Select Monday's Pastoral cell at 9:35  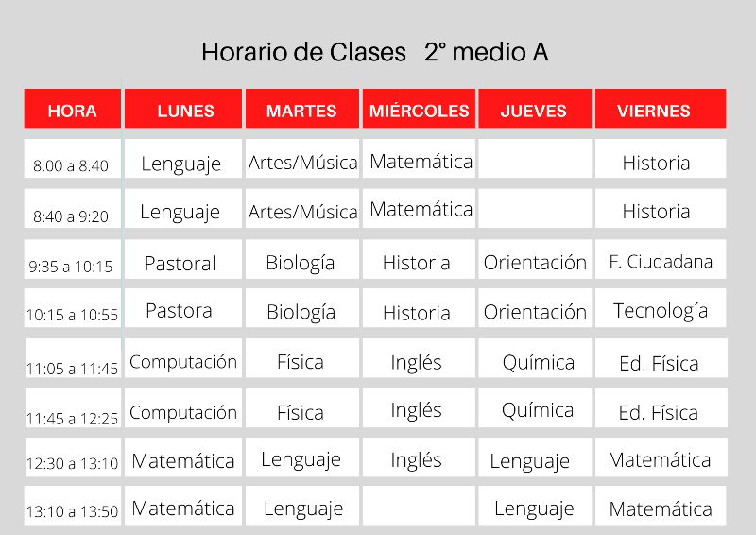pos(180,263)
